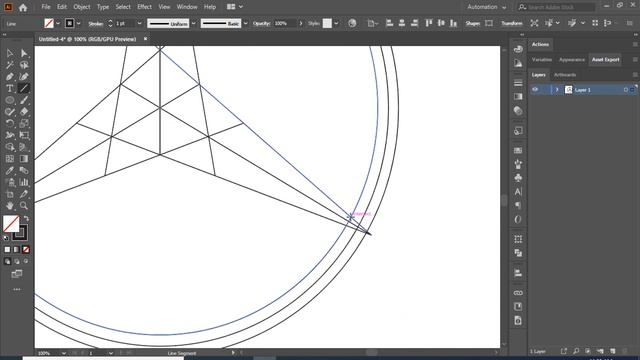
Task: Open the Window menu
Action: coord(187,7)
